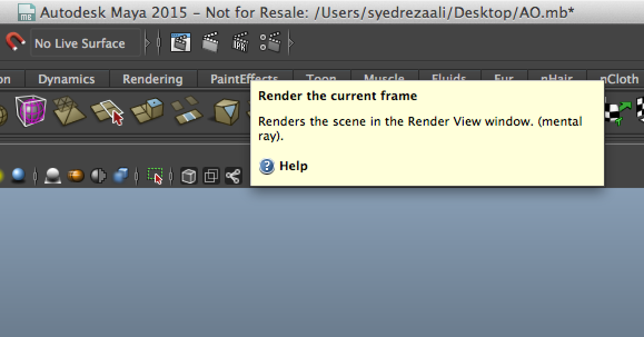This screenshot has width=644, height=337.
Task: Start an IPR render
Action: click(x=240, y=43)
